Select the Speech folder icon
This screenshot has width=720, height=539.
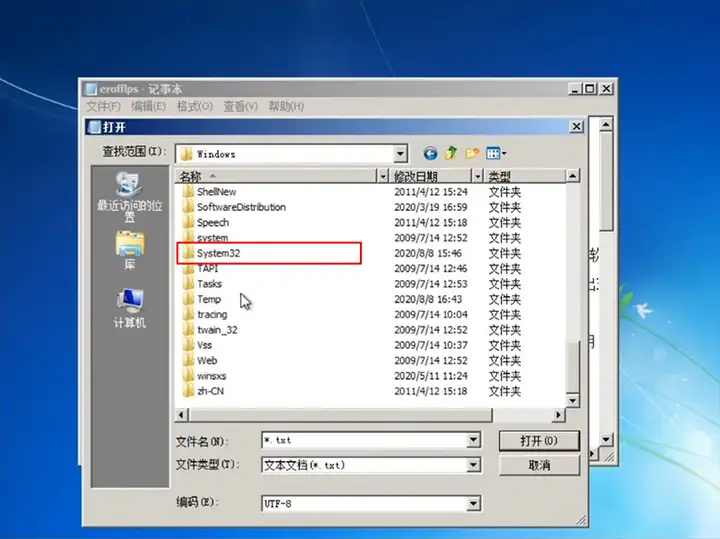pos(188,222)
